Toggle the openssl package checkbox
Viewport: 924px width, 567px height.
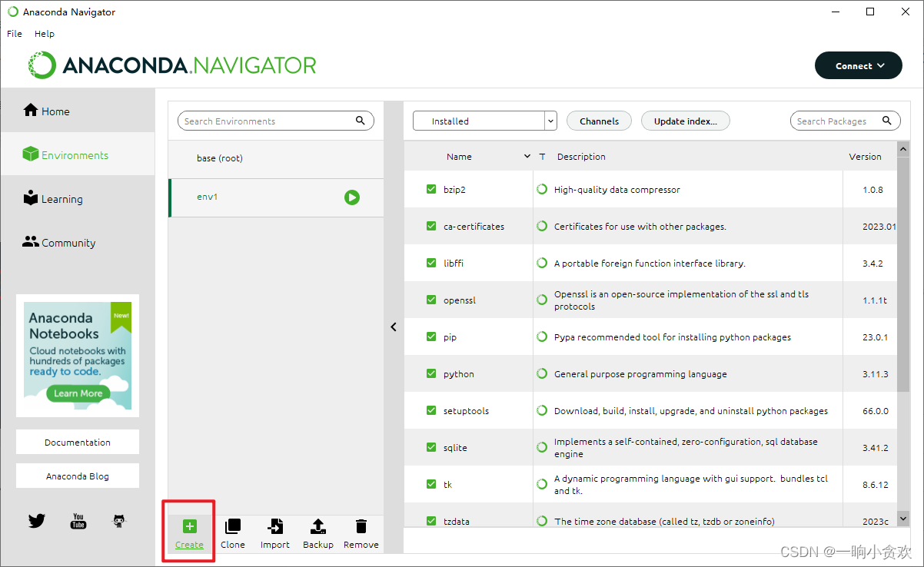(431, 300)
